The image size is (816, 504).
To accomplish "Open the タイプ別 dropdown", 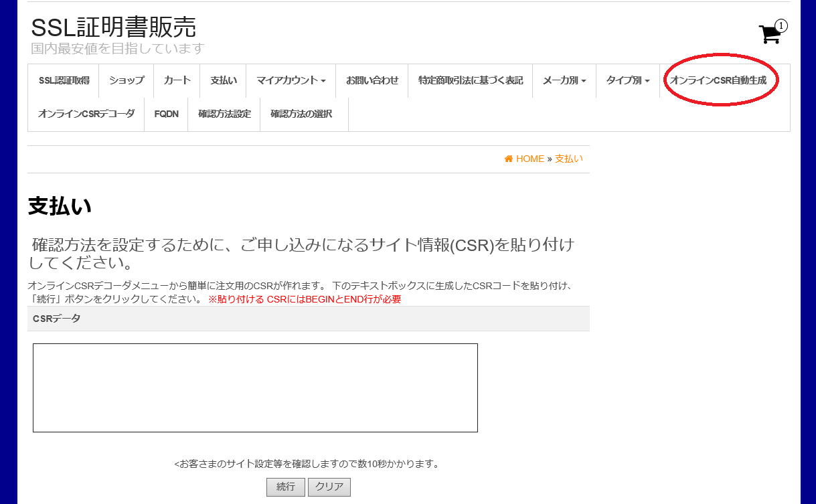I will pyautogui.click(x=628, y=80).
